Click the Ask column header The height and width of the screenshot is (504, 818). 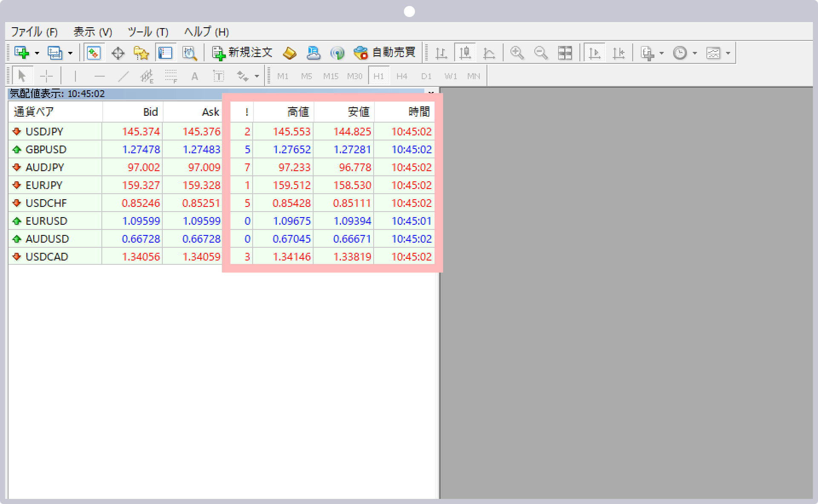tap(193, 112)
